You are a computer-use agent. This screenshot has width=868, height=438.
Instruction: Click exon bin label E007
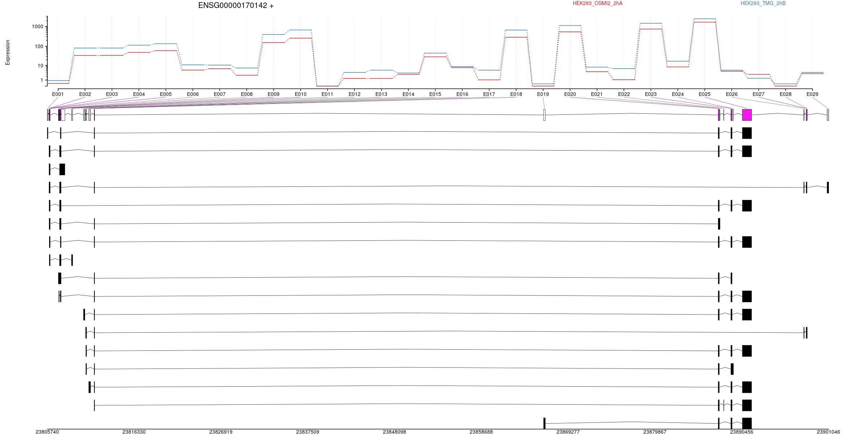click(220, 94)
